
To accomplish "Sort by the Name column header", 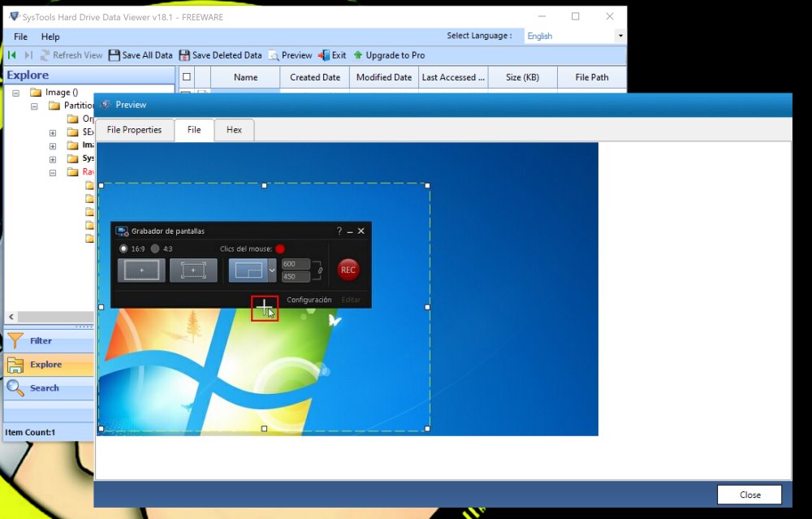I will [x=245, y=77].
